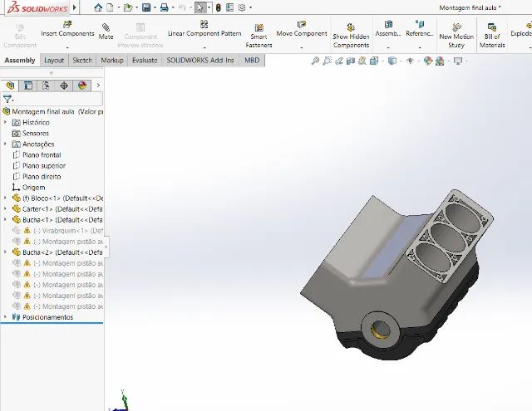The image size is (532, 411).
Task: Click the Zoom to Area icon
Action: pyautogui.click(x=327, y=61)
